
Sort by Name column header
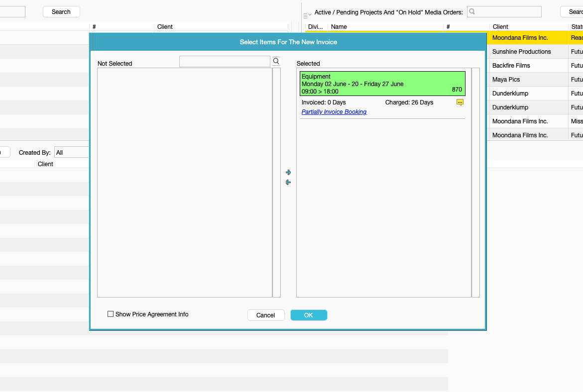[385, 27]
